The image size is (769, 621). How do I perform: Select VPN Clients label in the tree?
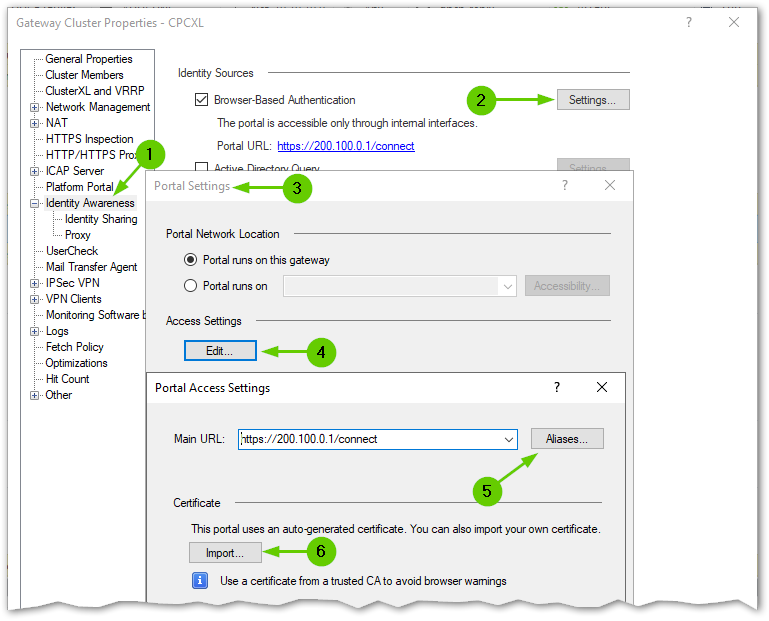click(74, 299)
